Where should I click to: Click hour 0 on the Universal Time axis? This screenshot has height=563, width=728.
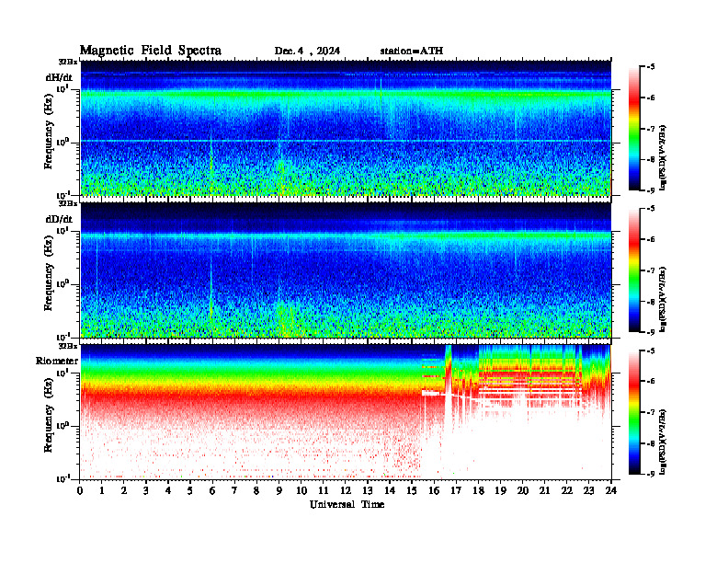click(80, 491)
